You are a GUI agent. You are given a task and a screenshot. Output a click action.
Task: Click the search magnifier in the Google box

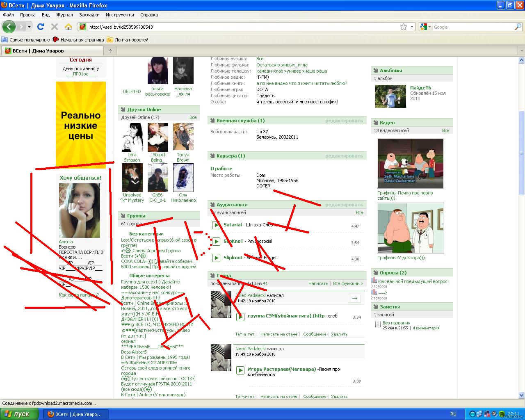(x=518, y=27)
